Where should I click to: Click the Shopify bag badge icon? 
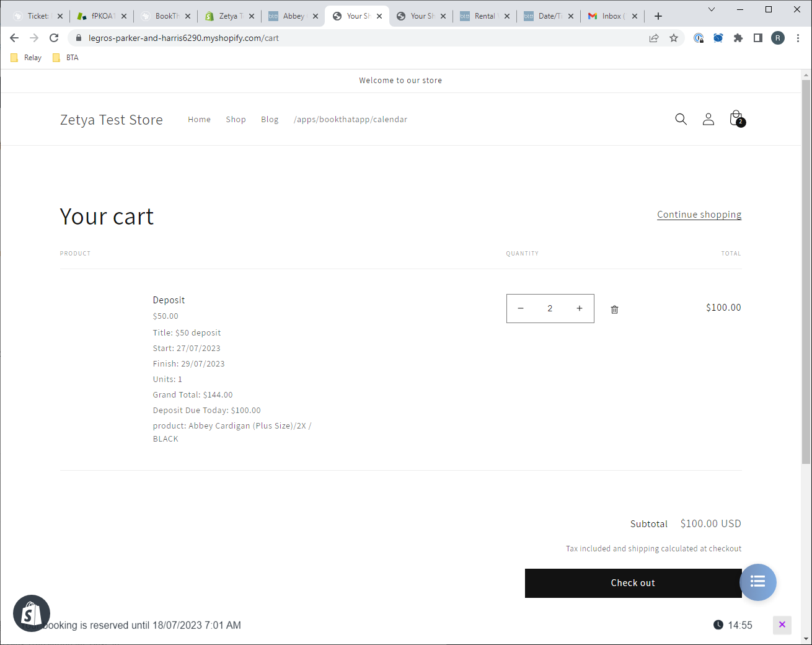point(32,613)
